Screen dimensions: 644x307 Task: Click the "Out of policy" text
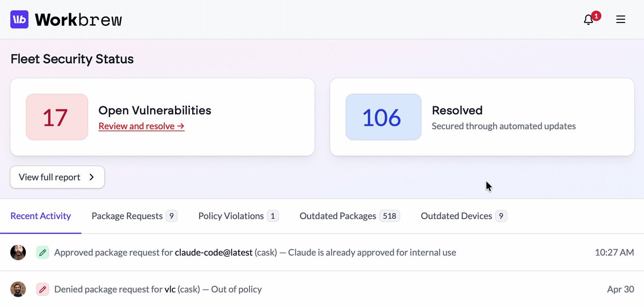click(237, 289)
